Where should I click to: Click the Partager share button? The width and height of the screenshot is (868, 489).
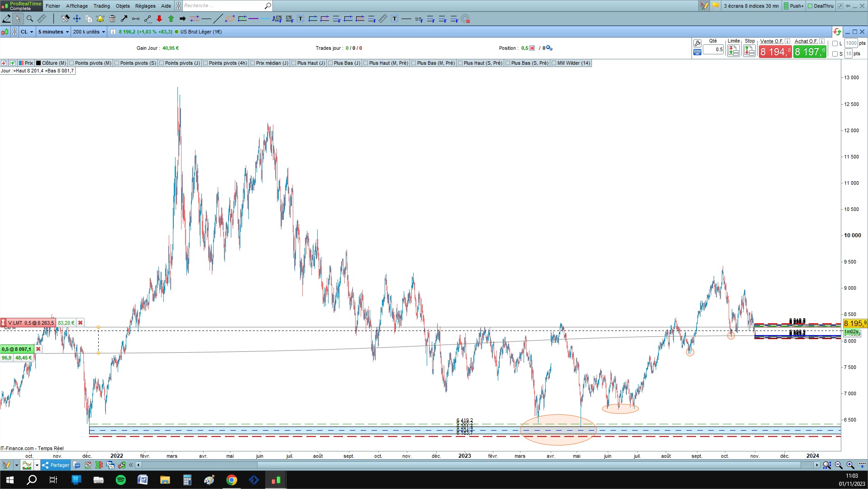tap(56, 465)
